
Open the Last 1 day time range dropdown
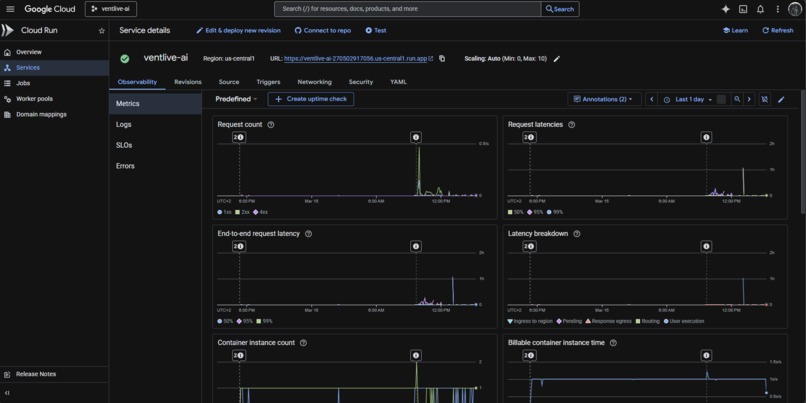(x=689, y=99)
